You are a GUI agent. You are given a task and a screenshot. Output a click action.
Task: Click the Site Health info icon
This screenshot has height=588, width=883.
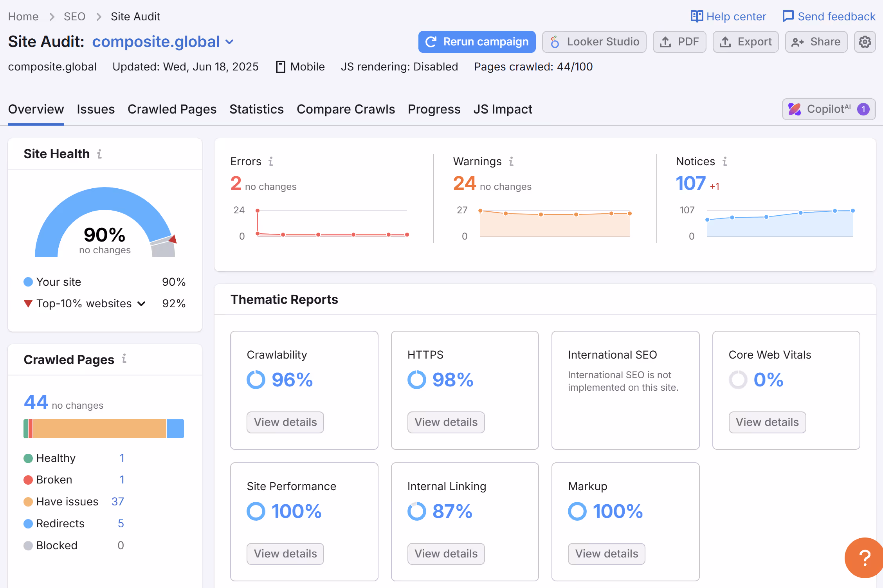pos(99,154)
